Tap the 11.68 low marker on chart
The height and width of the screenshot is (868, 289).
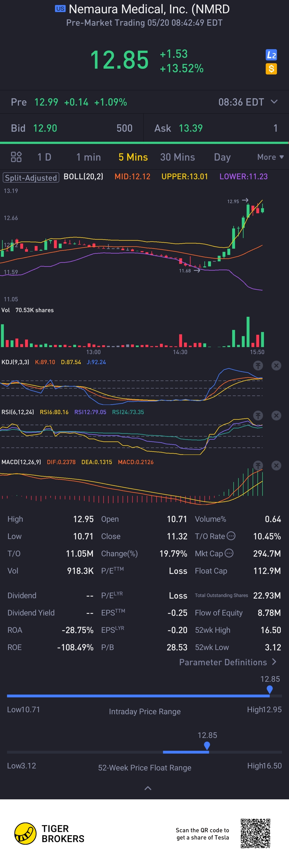[x=190, y=271]
